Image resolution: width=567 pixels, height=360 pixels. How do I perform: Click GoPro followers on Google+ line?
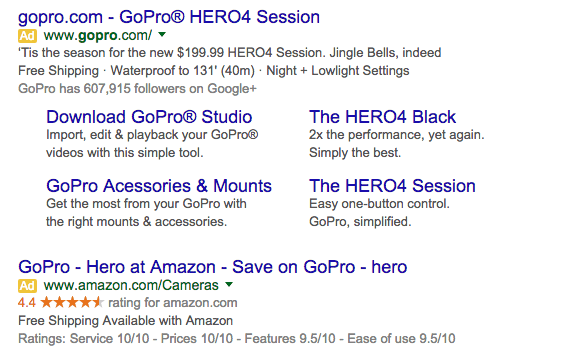137,89
